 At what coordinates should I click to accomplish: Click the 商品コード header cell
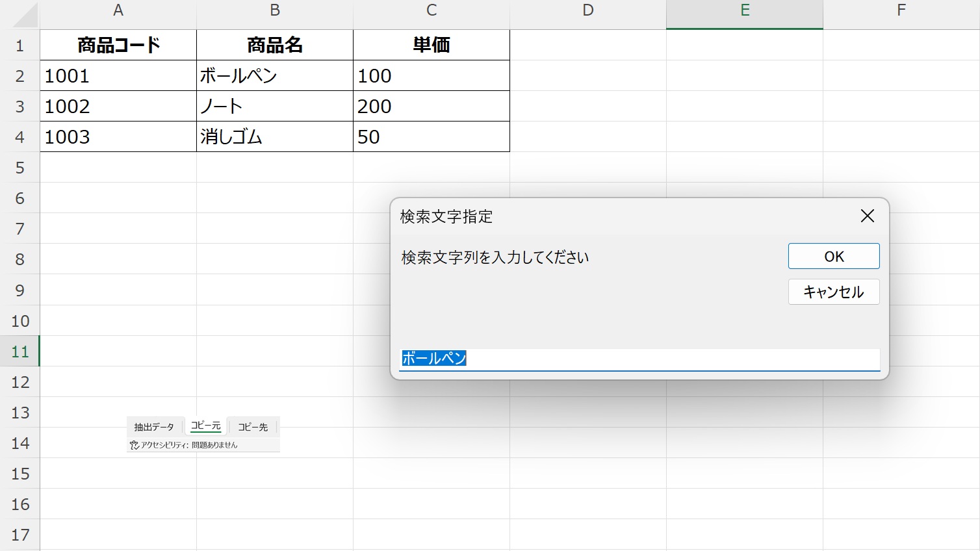118,45
